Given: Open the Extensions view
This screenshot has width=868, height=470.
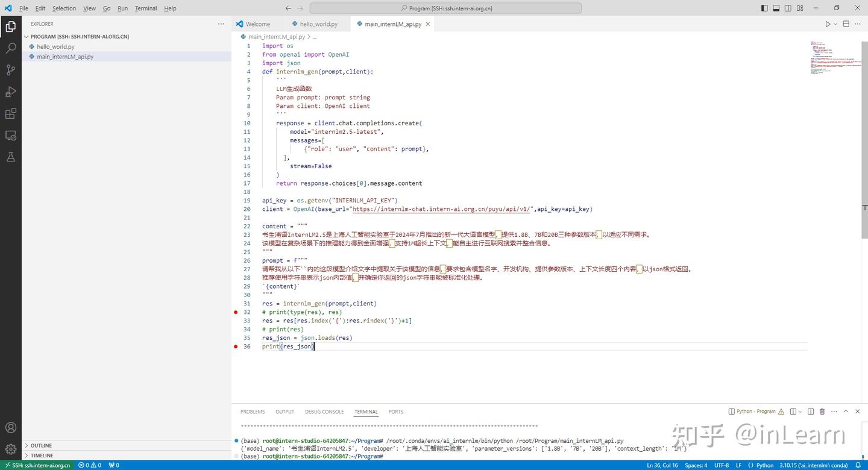Looking at the screenshot, I should click(x=11, y=113).
